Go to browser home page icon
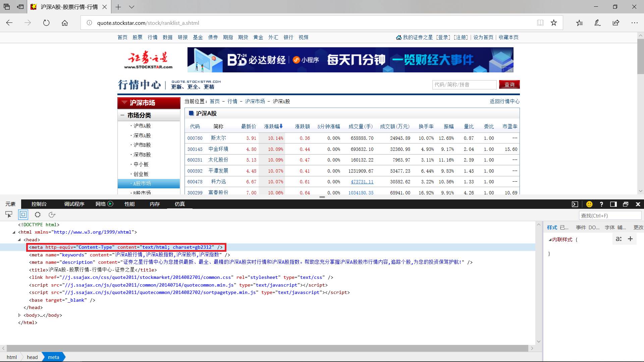Screen dimensions: 644x362 pos(65,23)
